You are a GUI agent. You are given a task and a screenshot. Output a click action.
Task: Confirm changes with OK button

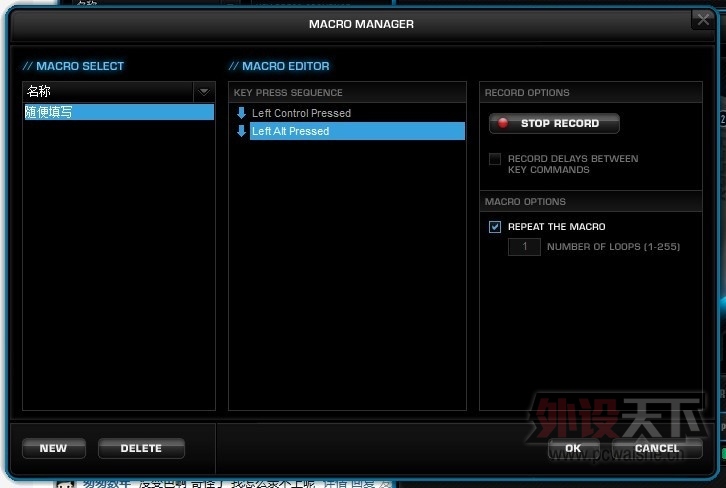point(573,448)
